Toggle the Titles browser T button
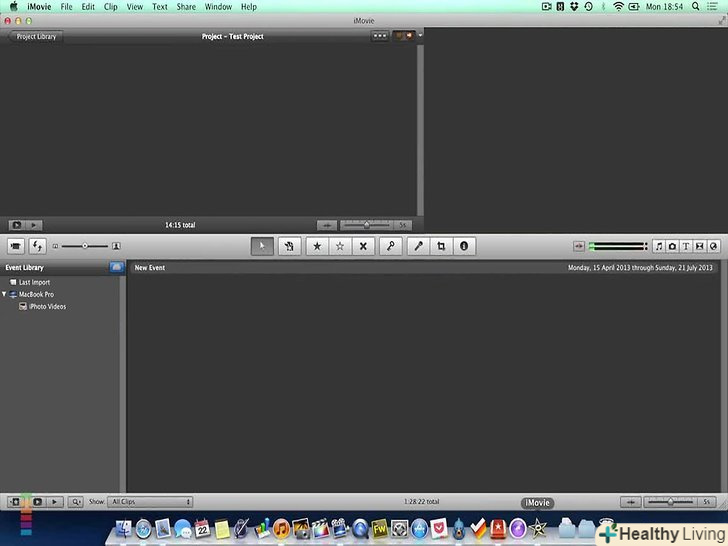 coord(686,246)
